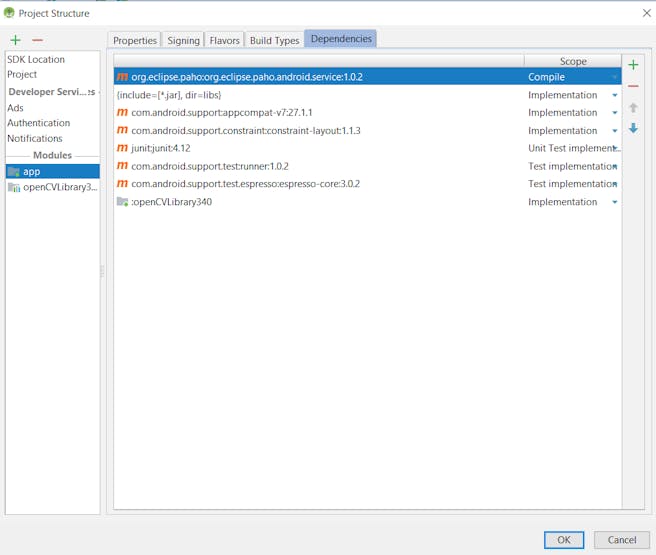Select constraint-layout:1.1.3 dependency text
The width and height of the screenshot is (656, 555).
(246, 130)
